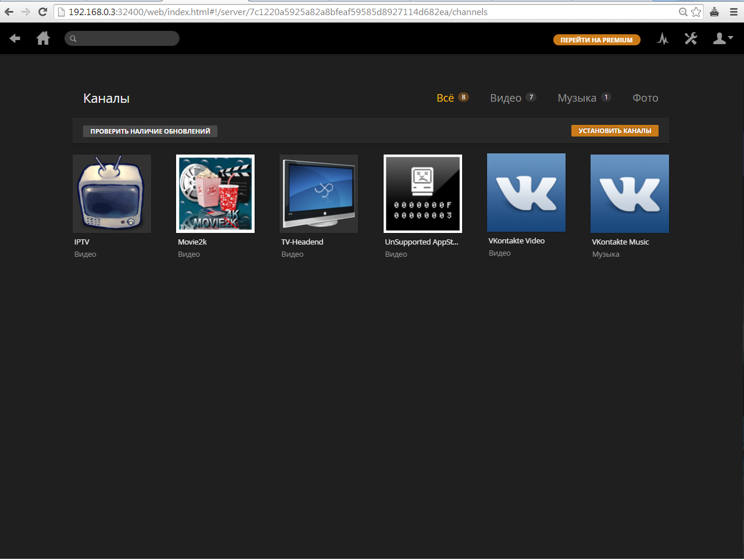Image resolution: width=744 pixels, height=560 pixels.
Task: Click the Plex search field
Action: [122, 38]
